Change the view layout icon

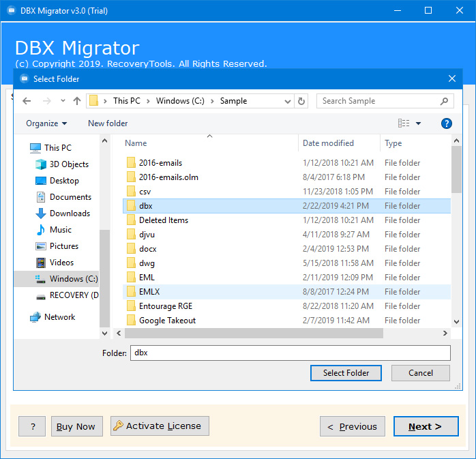coord(404,123)
